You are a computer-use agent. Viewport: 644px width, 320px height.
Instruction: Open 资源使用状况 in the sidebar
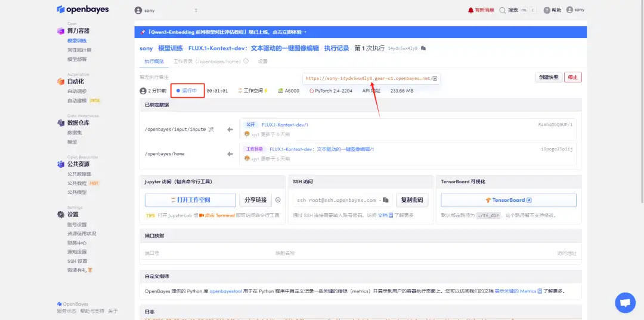(x=82, y=233)
